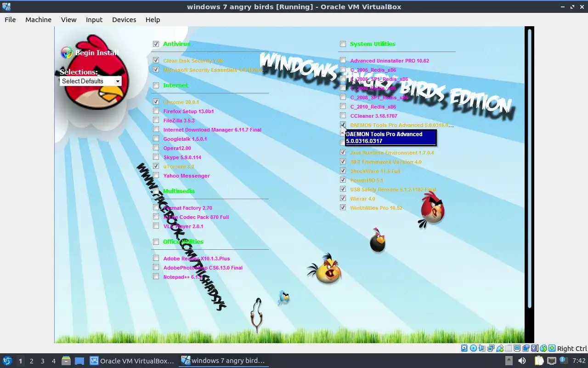Click 'Yahoo Messenger' label
This screenshot has width=588, height=368.
(x=187, y=176)
